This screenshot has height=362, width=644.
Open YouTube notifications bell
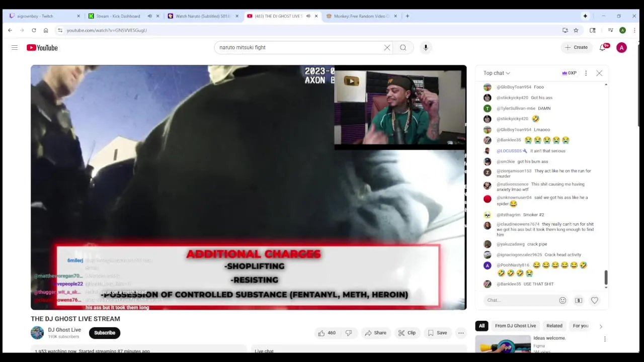click(x=603, y=47)
